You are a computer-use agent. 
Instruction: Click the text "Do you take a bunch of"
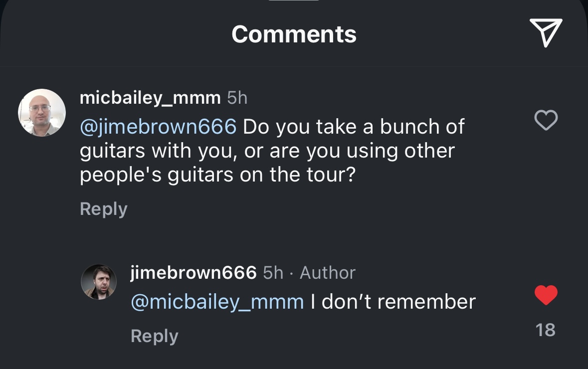354,127
